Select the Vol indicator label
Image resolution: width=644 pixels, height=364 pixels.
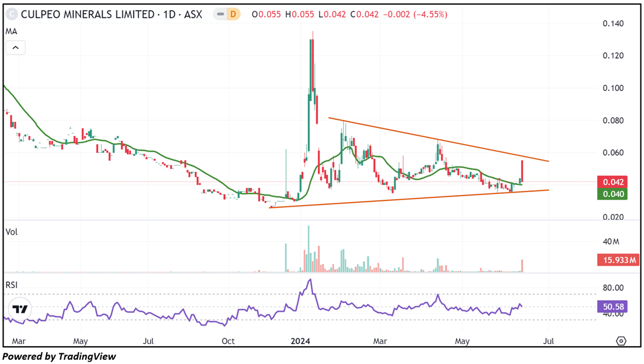pos(11,232)
